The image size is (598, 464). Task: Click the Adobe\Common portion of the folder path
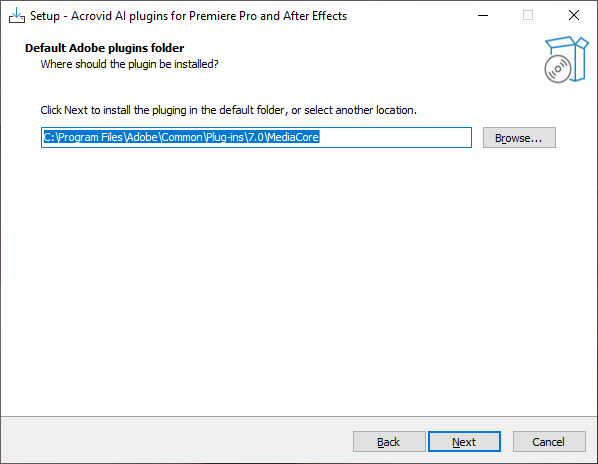pos(165,137)
